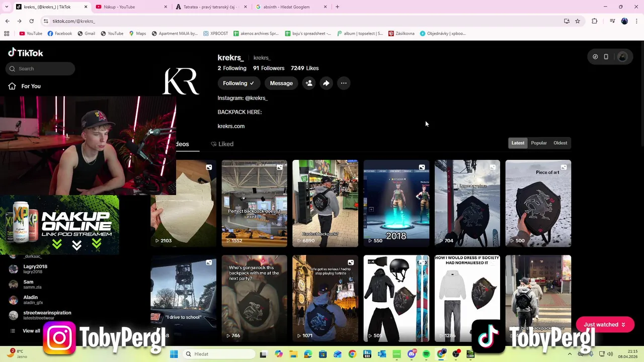Open Lagry2018 account in sidebar
The image size is (644, 362).
(35, 269)
